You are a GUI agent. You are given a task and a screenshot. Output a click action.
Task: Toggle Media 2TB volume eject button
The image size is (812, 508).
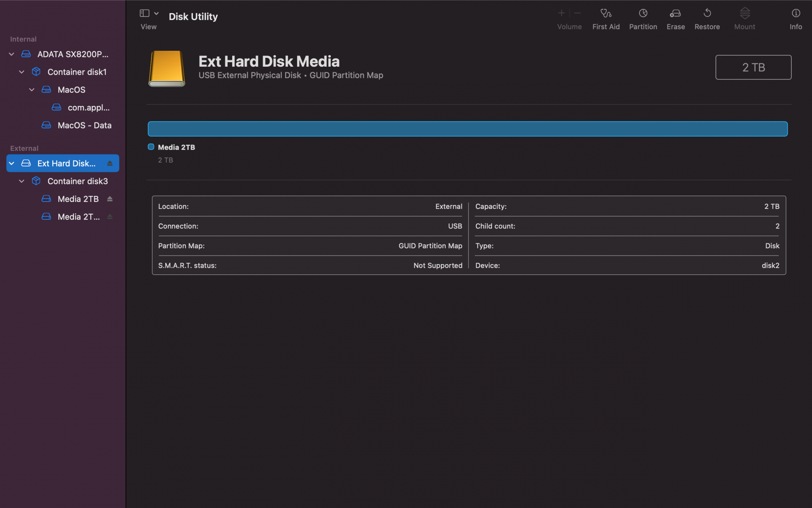click(x=110, y=198)
